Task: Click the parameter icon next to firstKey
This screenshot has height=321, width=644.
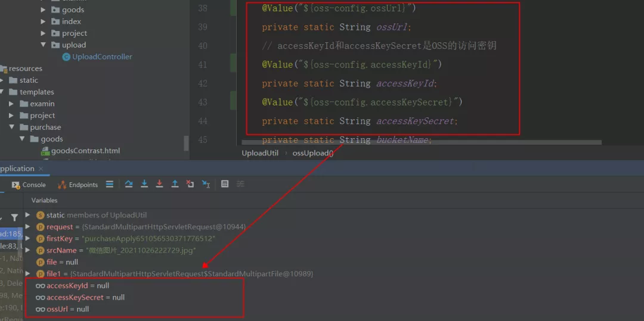Action: (x=41, y=239)
